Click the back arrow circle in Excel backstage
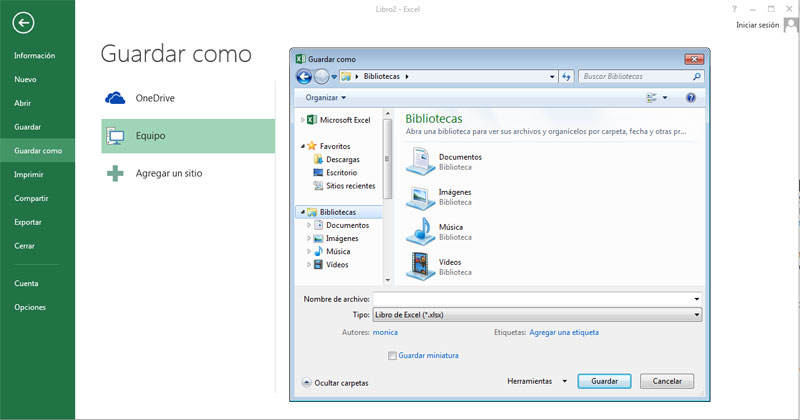The height and width of the screenshot is (420, 800). pyautogui.click(x=23, y=23)
